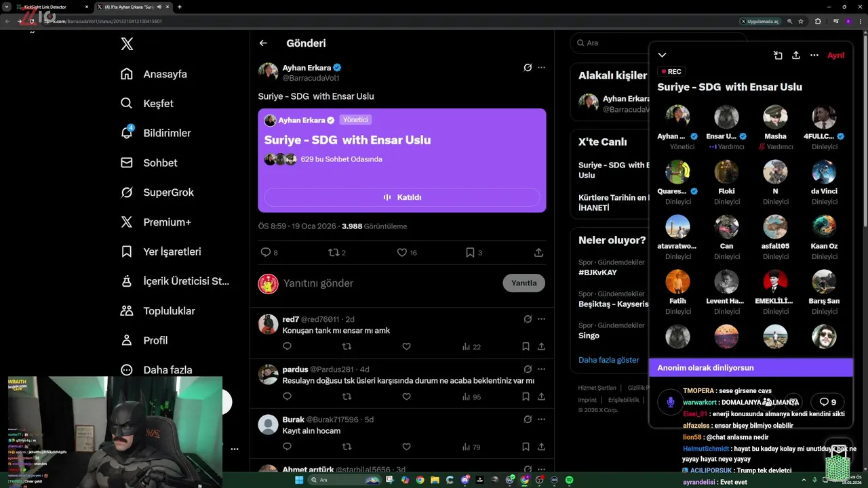Repost pardus's reply

point(347,396)
